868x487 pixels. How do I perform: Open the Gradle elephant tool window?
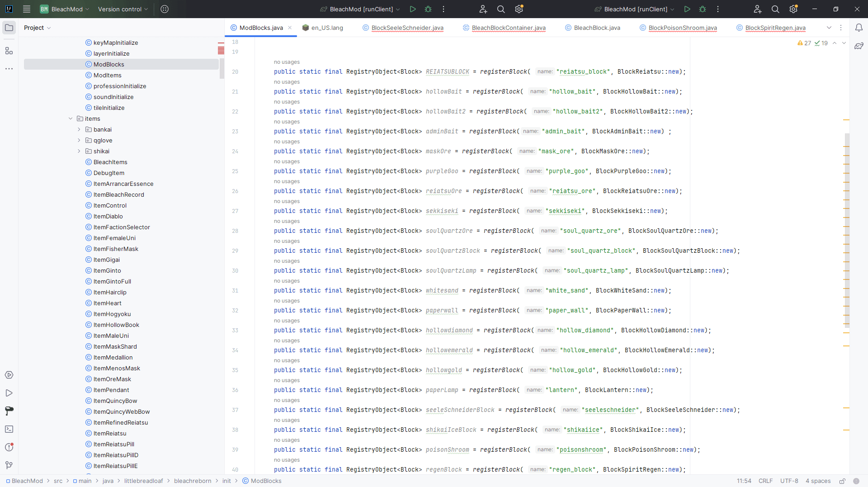(x=859, y=46)
